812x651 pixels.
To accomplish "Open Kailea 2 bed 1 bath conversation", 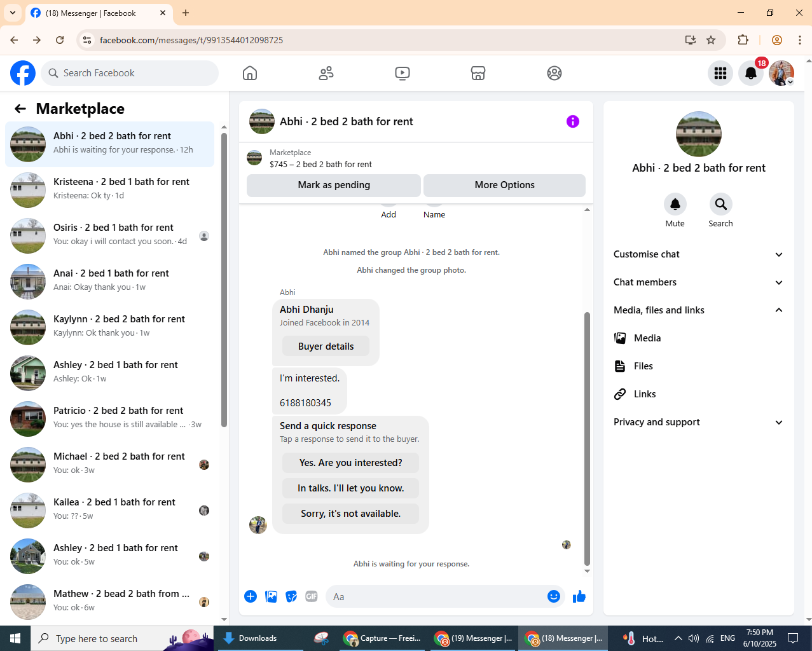I will coord(110,511).
